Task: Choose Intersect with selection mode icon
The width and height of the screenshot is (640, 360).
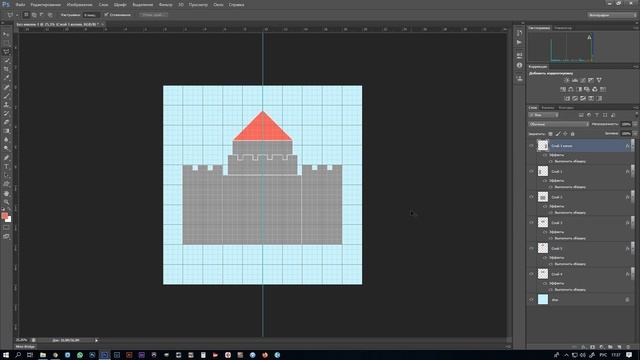Action: (50, 15)
